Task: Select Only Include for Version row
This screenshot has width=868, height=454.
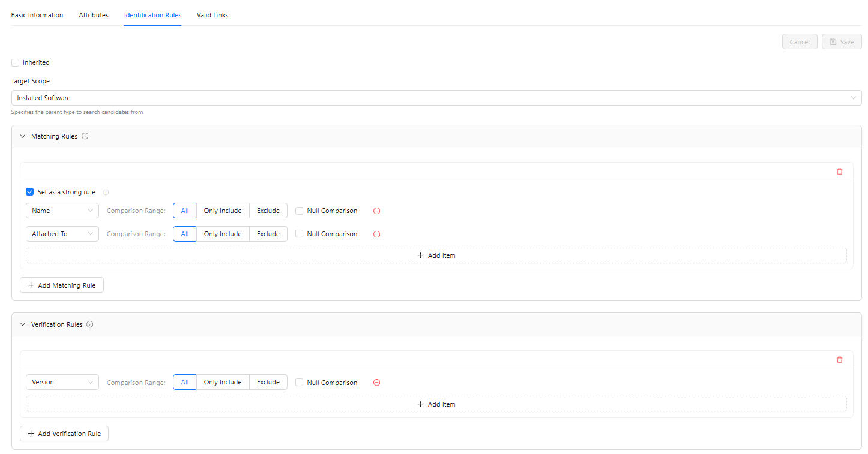Action: coord(223,382)
